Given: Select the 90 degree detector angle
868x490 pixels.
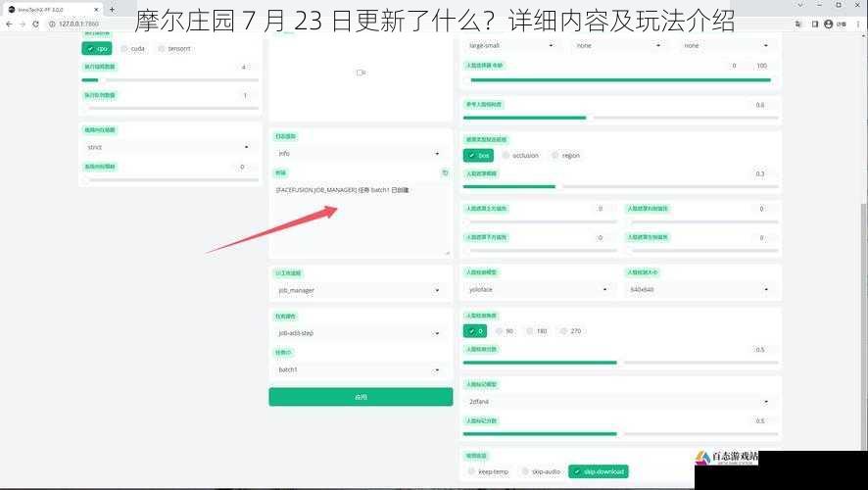Looking at the screenshot, I should (505, 331).
